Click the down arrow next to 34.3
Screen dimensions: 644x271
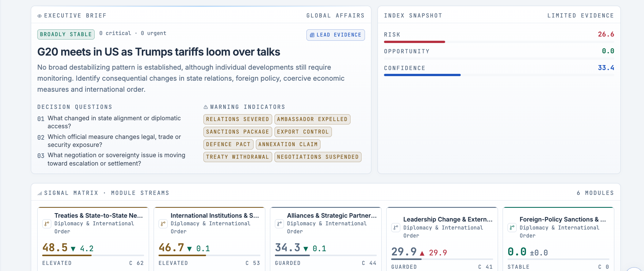point(306,249)
